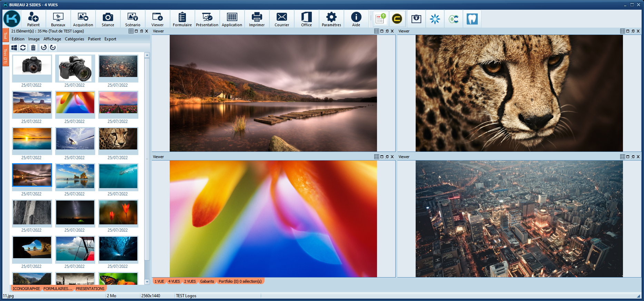The height and width of the screenshot is (301, 644).
Task: Delete selected image with trash icon
Action: (33, 48)
